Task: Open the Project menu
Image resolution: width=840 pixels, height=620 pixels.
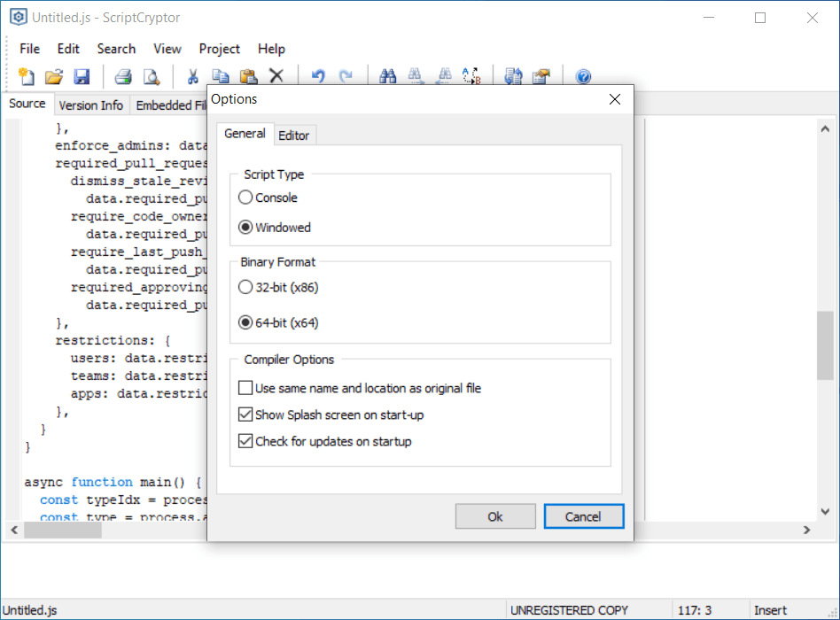Action: point(220,49)
